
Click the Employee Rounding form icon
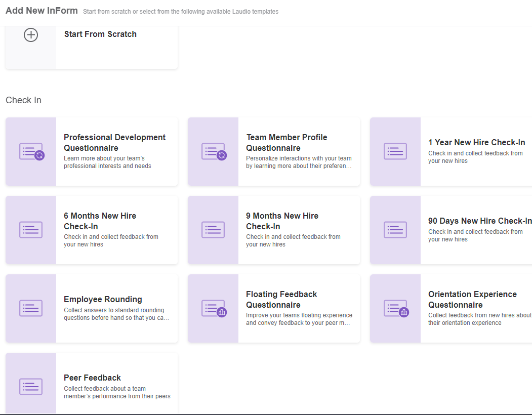click(31, 308)
